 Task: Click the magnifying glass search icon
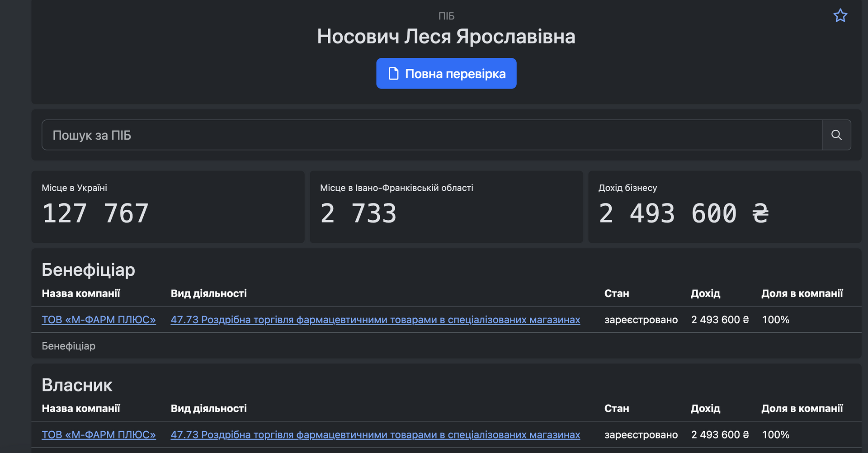pyautogui.click(x=836, y=134)
